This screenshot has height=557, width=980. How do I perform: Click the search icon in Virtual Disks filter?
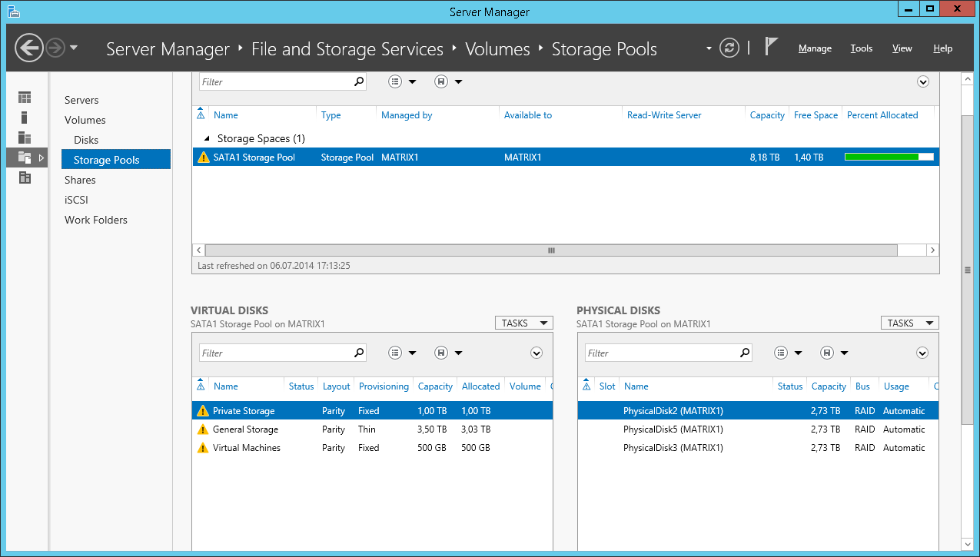point(358,353)
